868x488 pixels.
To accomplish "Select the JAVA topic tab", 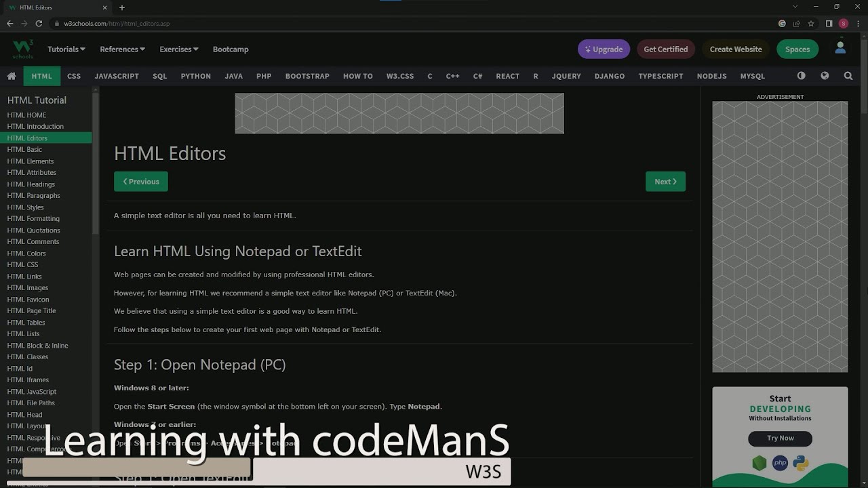I will pos(234,76).
